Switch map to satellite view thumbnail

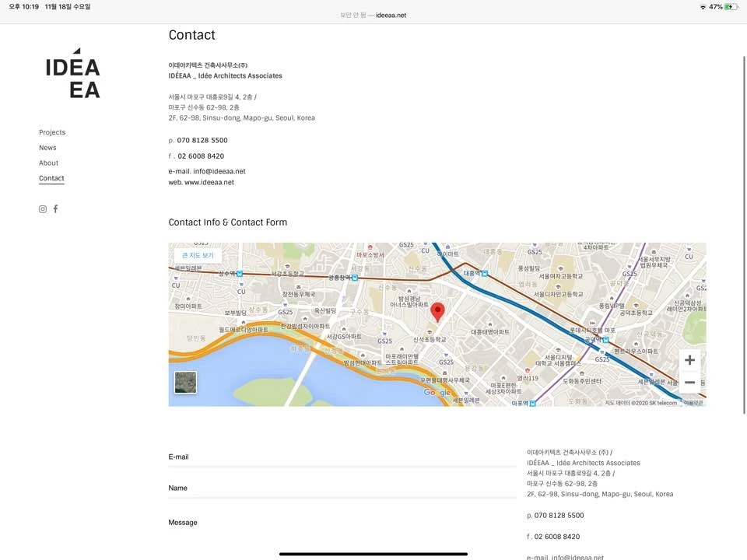[x=186, y=383]
